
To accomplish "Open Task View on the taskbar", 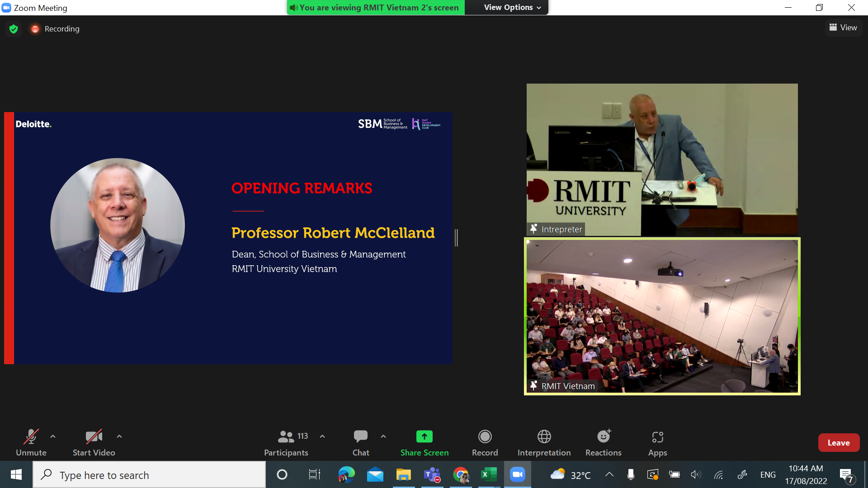I will pos(314,475).
